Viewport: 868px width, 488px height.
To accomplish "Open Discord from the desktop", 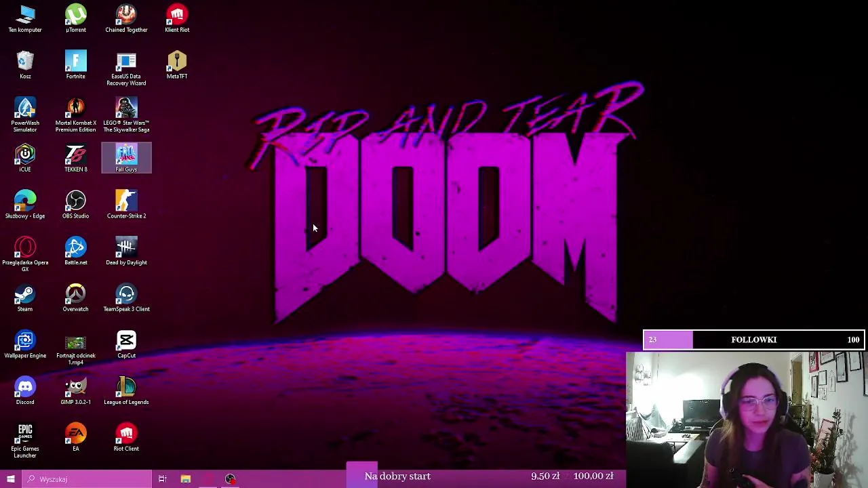I will 25,391.
